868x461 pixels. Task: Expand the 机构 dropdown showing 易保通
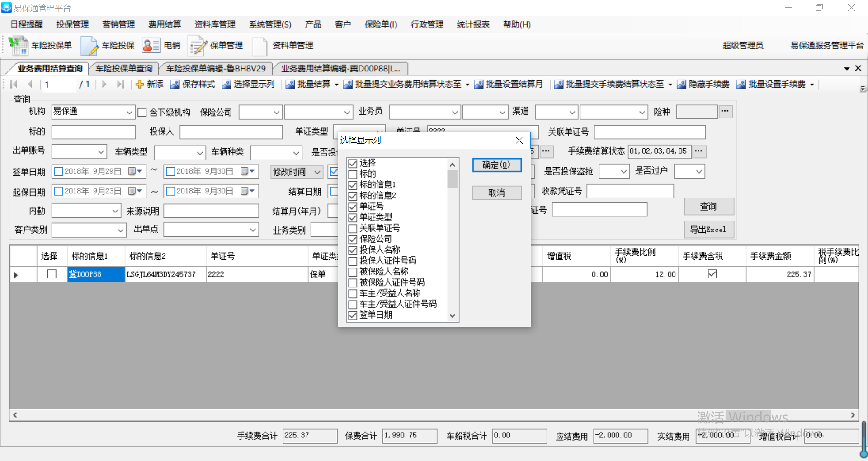point(129,113)
